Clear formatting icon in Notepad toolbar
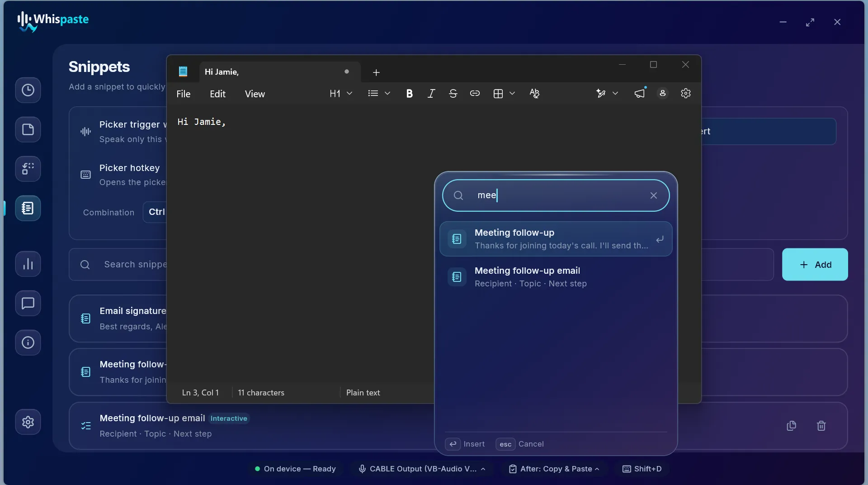This screenshot has height=485, width=868. [x=534, y=94]
